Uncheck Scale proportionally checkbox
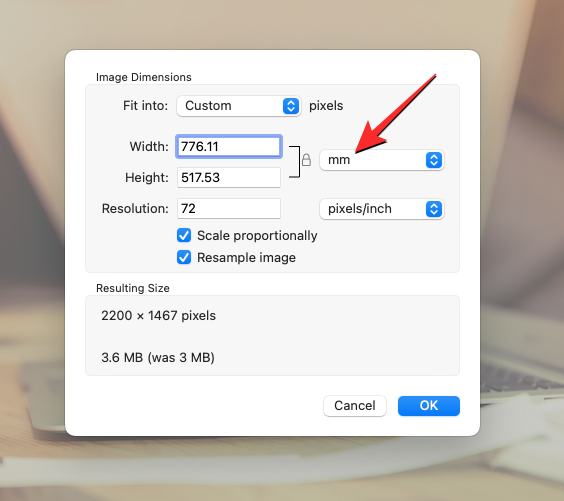This screenshot has width=564, height=501. pos(184,236)
